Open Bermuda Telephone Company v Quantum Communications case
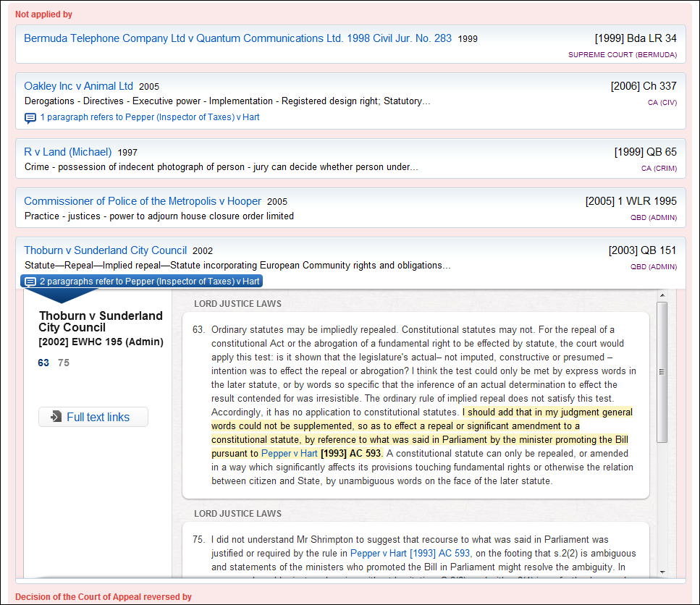Screen dimensions: 700x605 [x=237, y=38]
